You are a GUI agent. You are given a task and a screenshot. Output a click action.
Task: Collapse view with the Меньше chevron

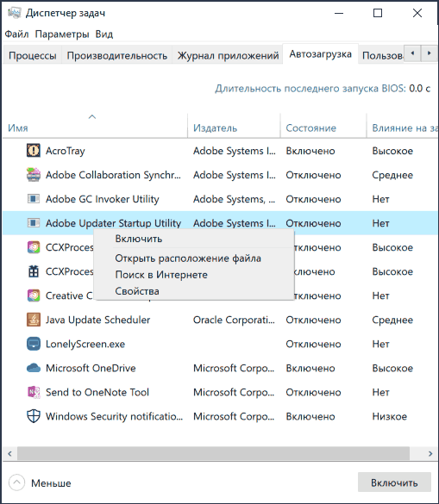click(x=16, y=482)
